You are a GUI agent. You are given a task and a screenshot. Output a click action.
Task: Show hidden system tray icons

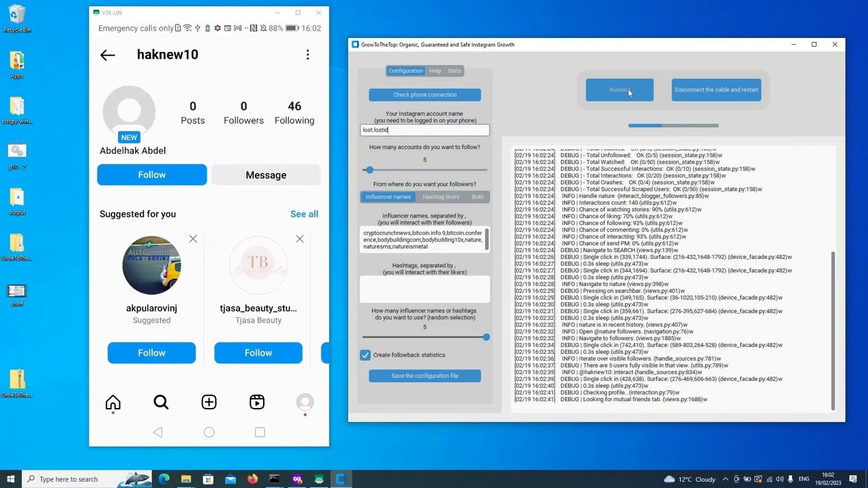(x=726, y=479)
